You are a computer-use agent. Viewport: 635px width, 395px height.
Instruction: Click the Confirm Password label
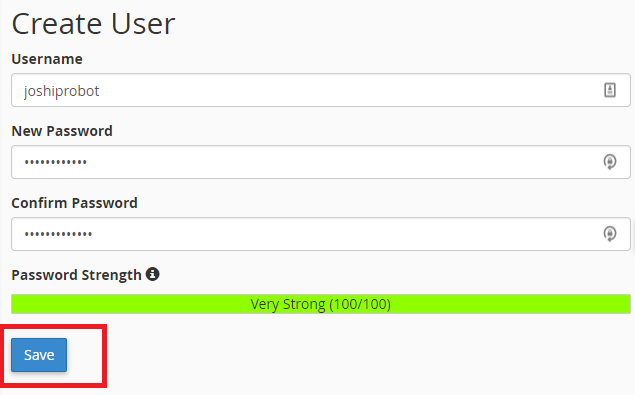click(75, 203)
